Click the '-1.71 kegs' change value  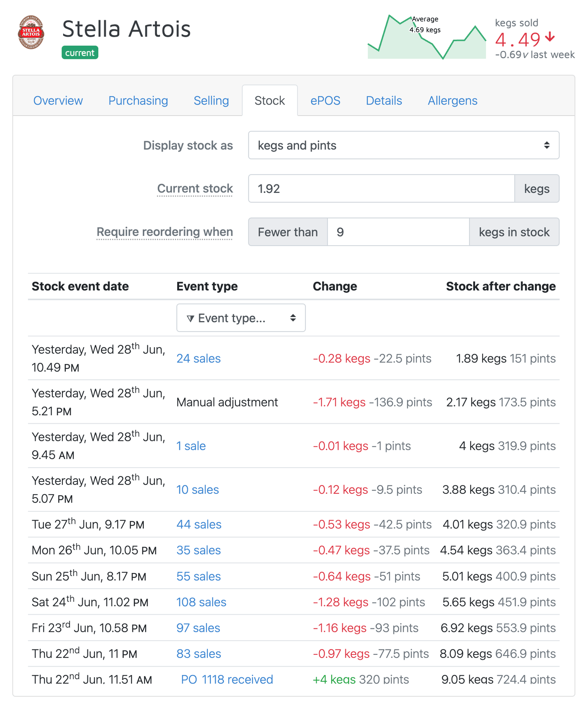(x=339, y=402)
